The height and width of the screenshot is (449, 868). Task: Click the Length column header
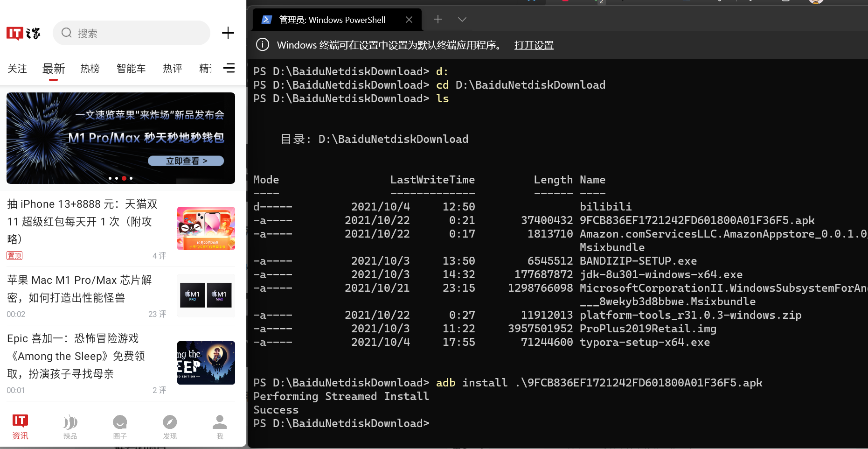[x=553, y=180]
